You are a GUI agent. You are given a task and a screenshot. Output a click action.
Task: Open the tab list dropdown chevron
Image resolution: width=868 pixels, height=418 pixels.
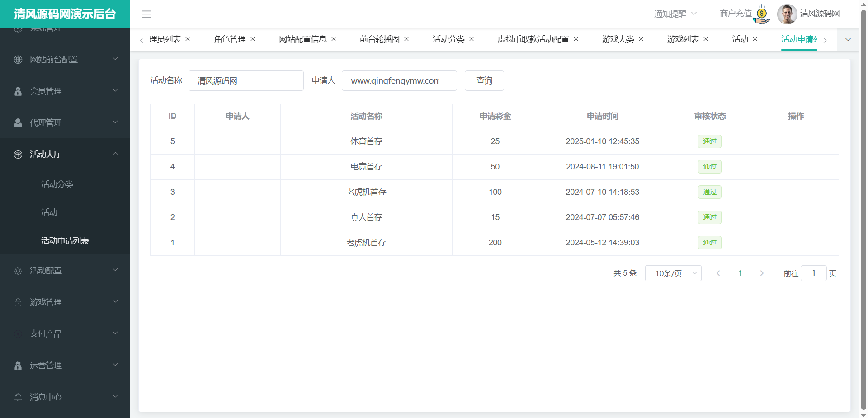848,39
